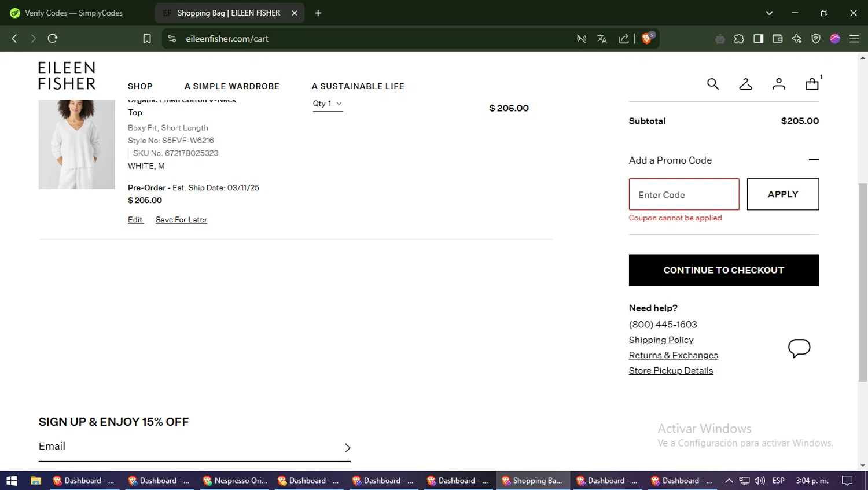Open browser extensions puzzle icon
Image resolution: width=868 pixels, height=490 pixels.
tap(739, 39)
